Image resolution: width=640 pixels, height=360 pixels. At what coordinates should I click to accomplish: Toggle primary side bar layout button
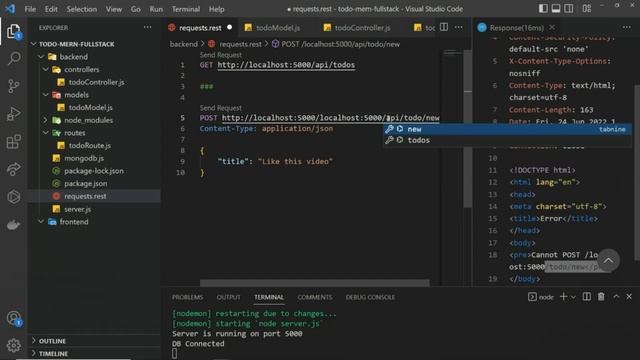click(543, 9)
